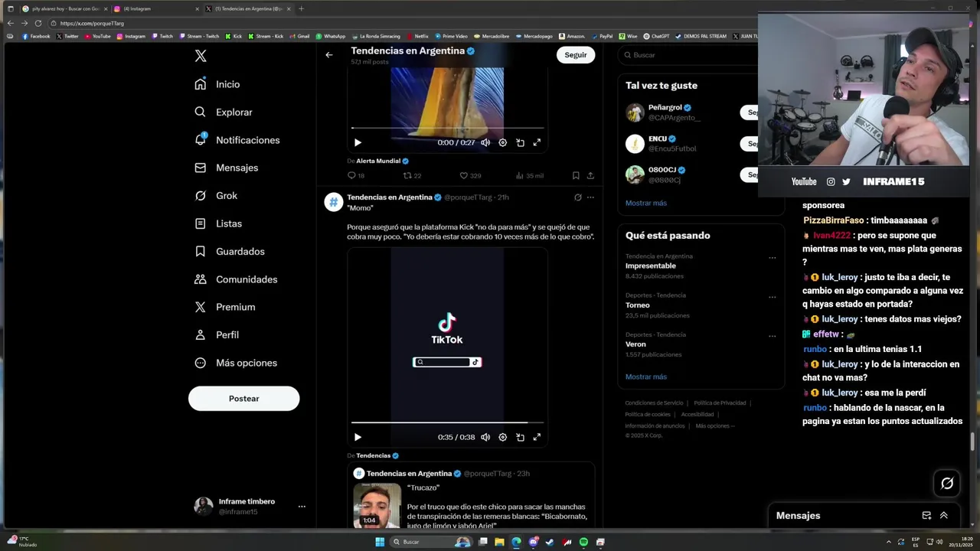Open options for Veron trend
Image resolution: width=980 pixels, height=551 pixels.
(772, 336)
